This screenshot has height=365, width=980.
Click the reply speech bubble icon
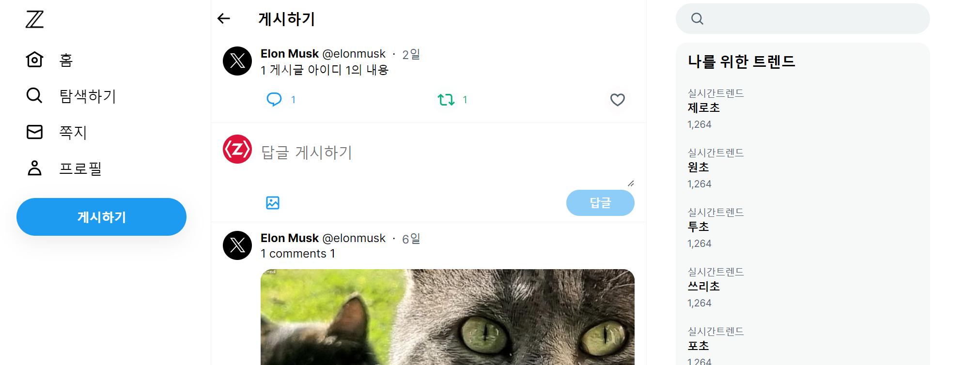pos(274,99)
